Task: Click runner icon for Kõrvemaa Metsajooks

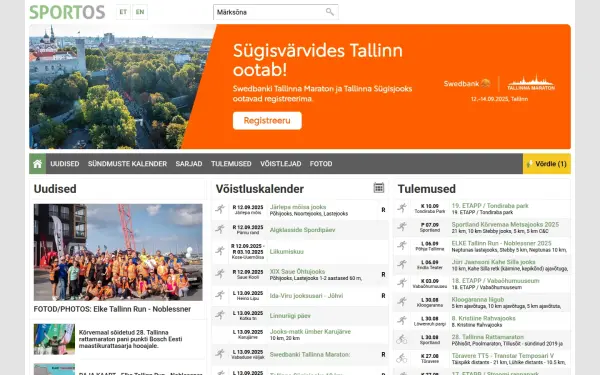Action: tap(402, 227)
